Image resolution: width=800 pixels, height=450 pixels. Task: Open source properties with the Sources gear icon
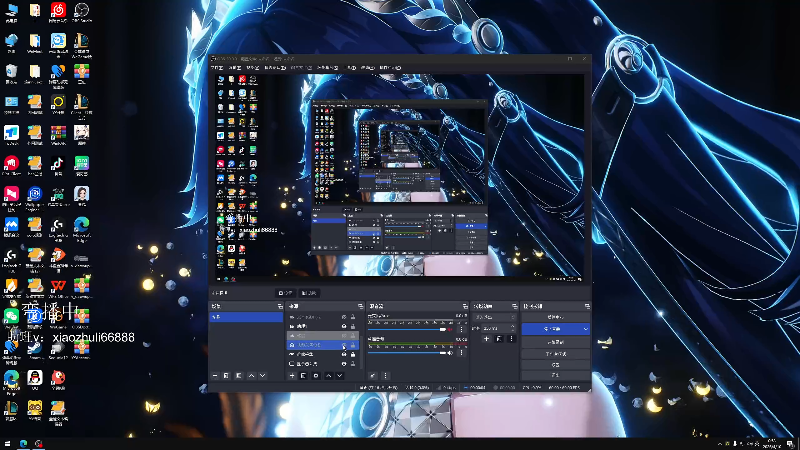(x=316, y=376)
